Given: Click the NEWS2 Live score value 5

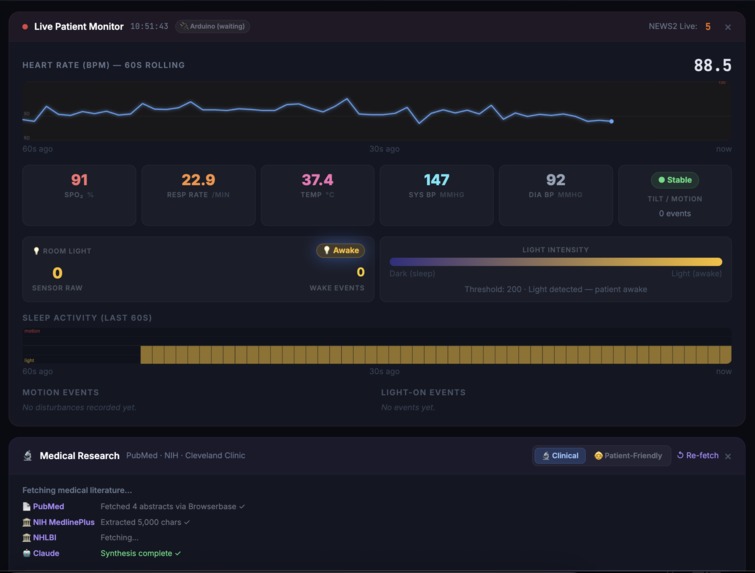Looking at the screenshot, I should pyautogui.click(x=708, y=26).
